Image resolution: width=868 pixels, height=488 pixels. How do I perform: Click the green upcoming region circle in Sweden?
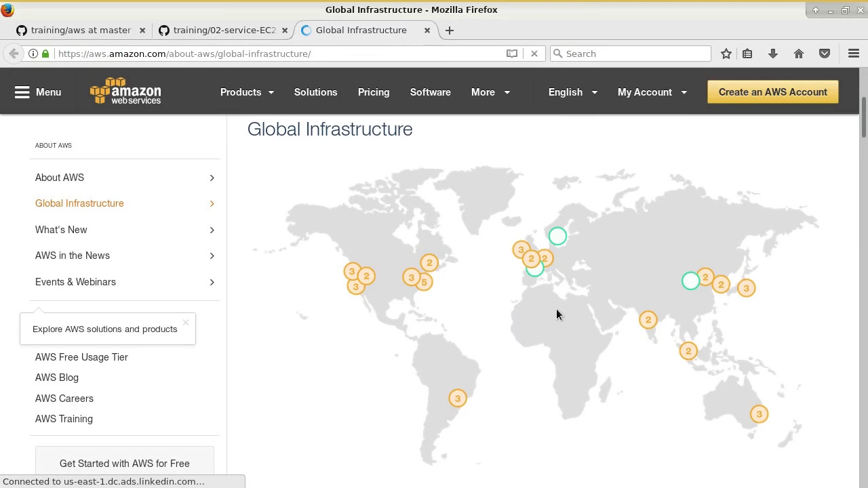557,236
